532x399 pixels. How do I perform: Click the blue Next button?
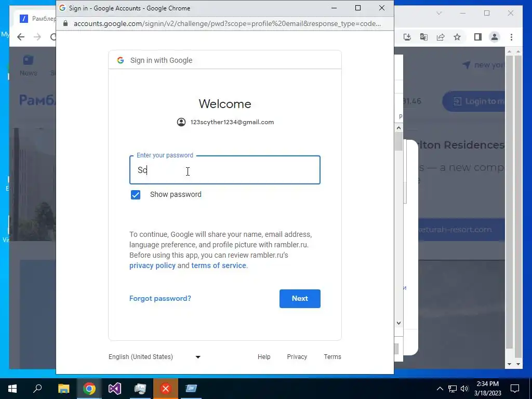click(300, 299)
